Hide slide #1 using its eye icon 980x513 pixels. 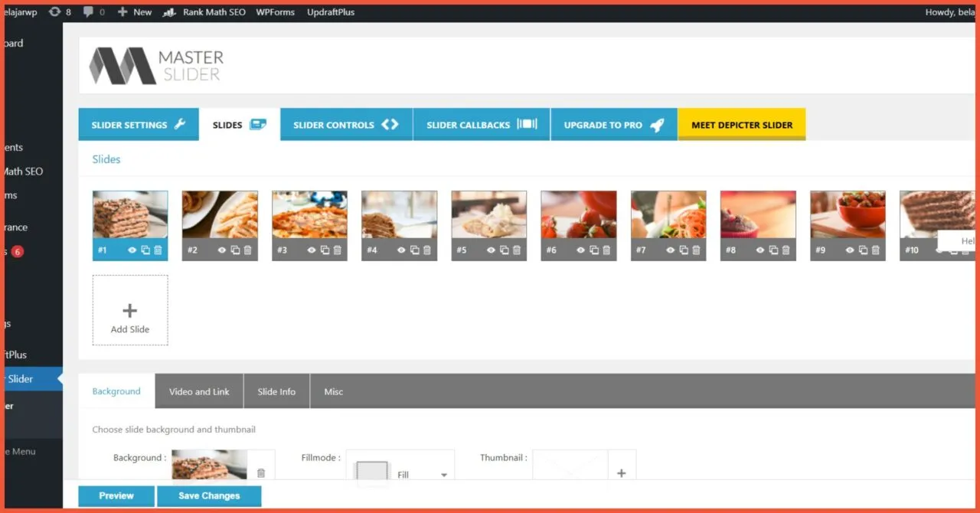(x=132, y=250)
